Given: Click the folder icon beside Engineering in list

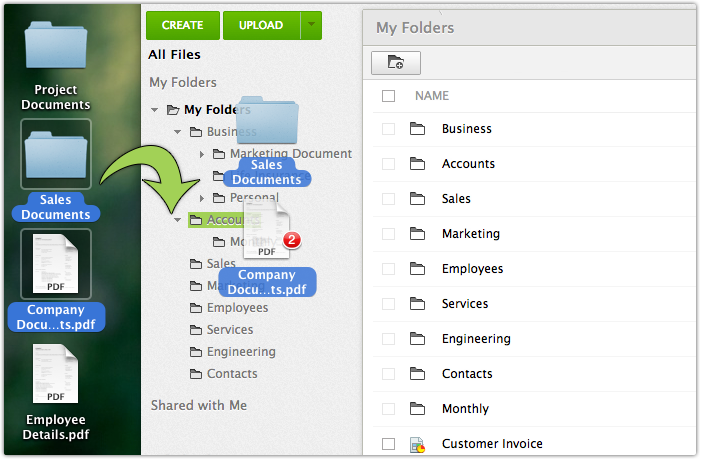Looking at the screenshot, I should 418,339.
